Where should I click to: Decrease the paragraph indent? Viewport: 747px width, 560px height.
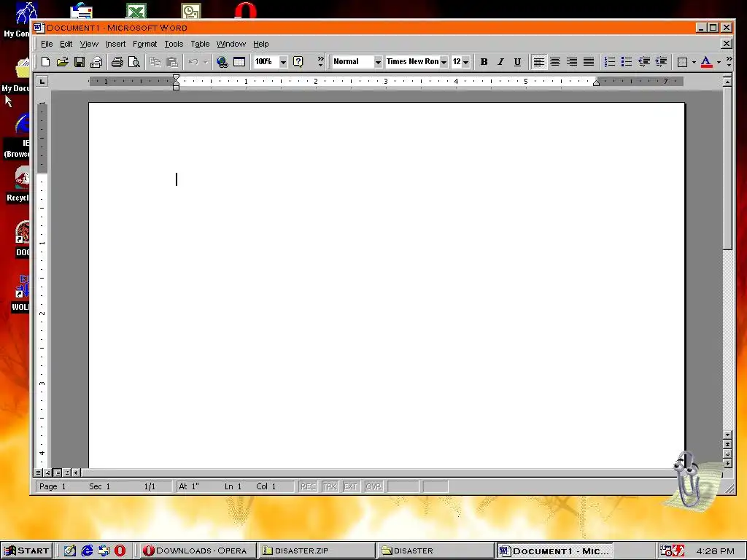tap(643, 62)
